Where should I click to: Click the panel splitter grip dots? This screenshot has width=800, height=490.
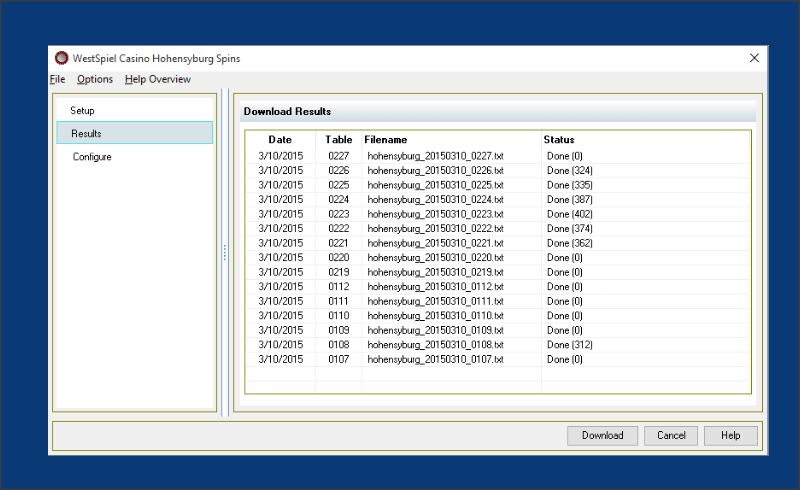(224, 253)
